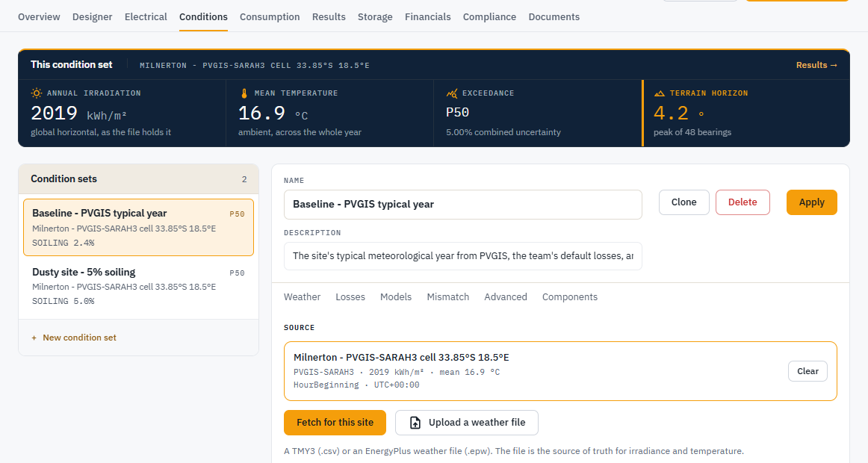Switch to the Designer tab
Viewport: 868px width, 463px height.
point(93,16)
